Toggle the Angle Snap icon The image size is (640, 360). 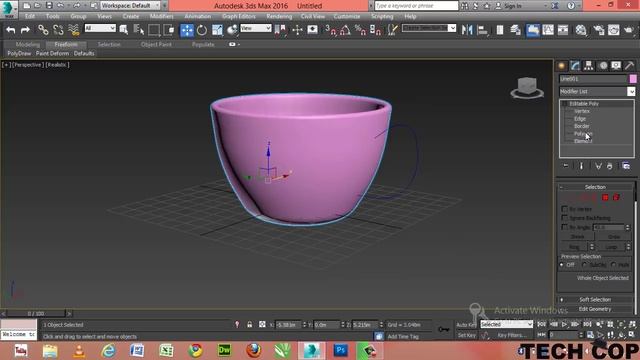click(x=345, y=30)
